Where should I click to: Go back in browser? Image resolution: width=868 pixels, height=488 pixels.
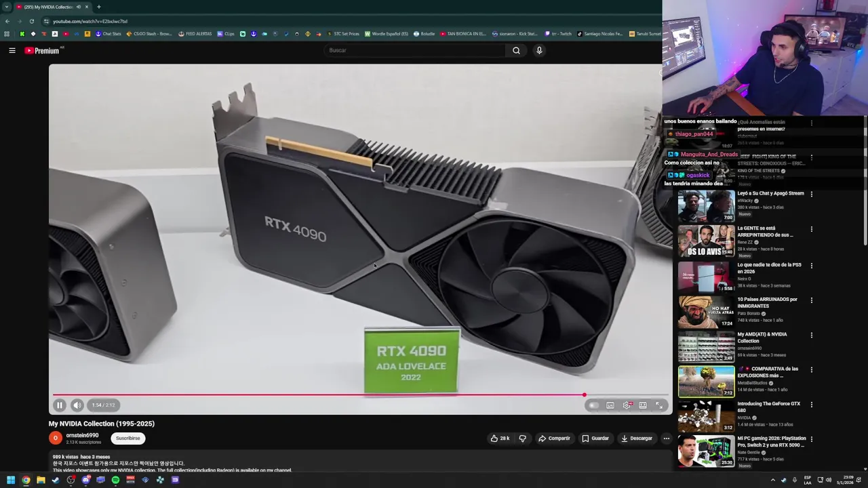[x=7, y=21]
